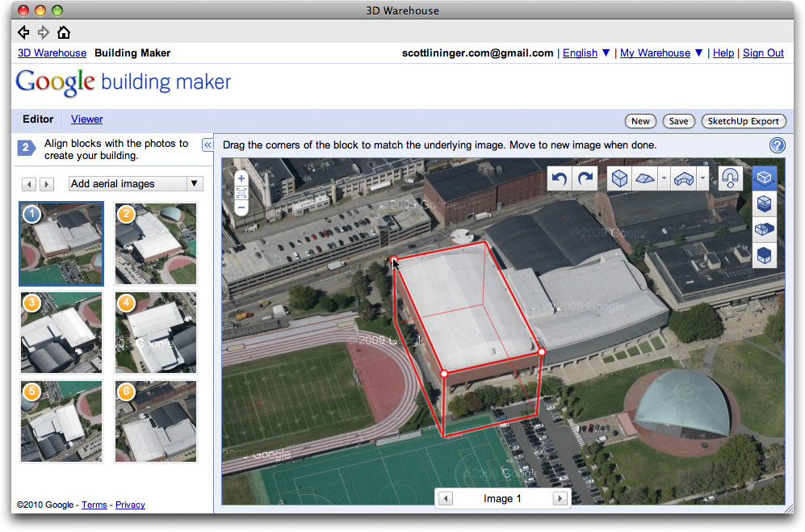Go to previous image using left arrow beside Image 1
The image size is (805, 532).
(x=446, y=498)
